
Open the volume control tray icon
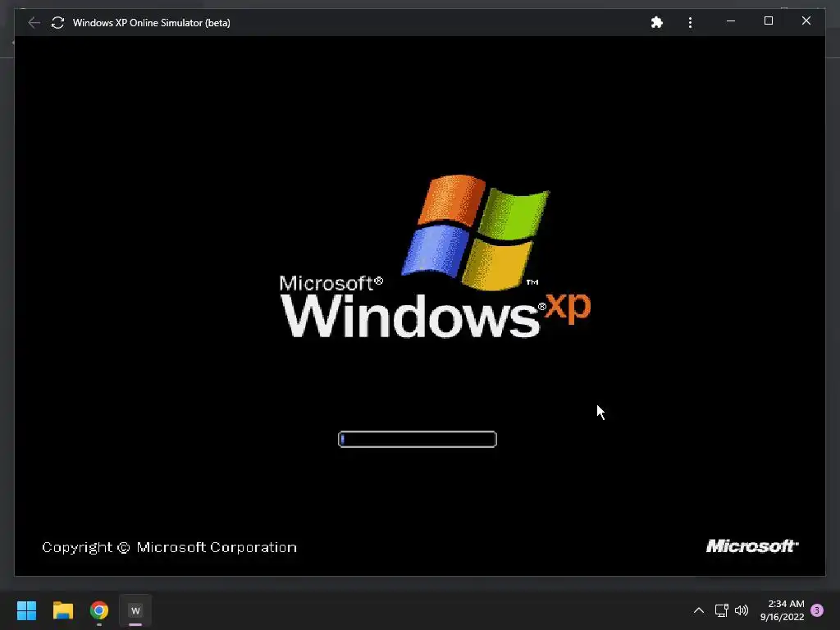point(742,610)
